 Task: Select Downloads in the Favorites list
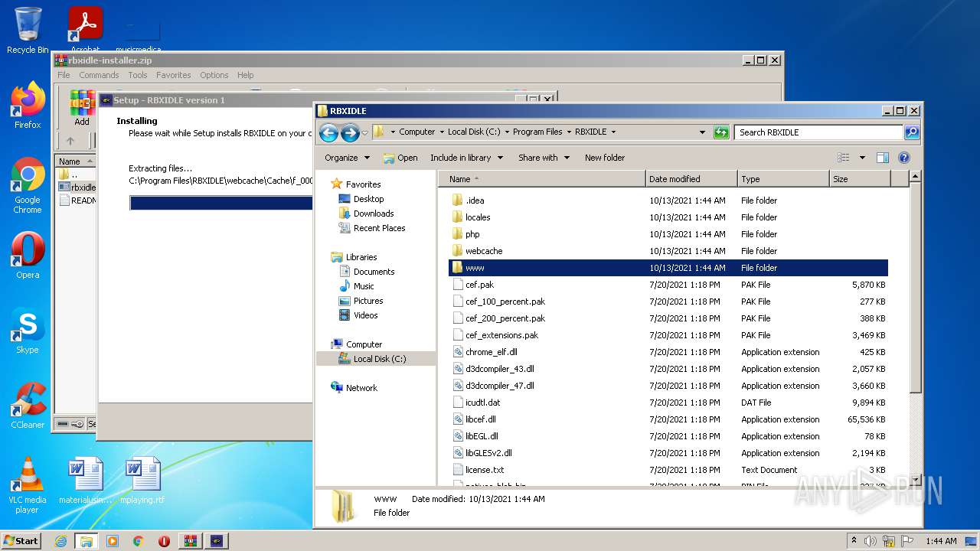(x=374, y=214)
